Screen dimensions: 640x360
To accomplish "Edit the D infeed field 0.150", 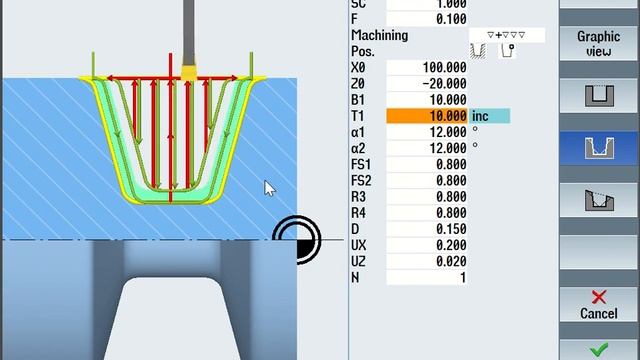I will (x=427, y=229).
